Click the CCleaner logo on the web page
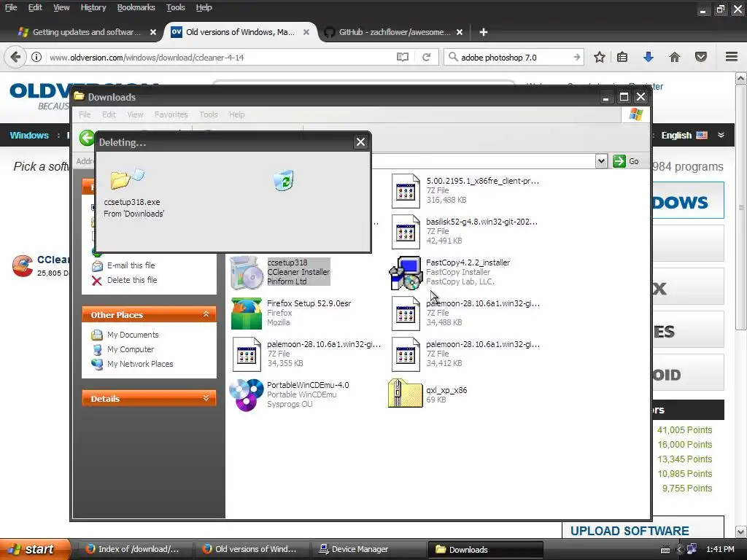The width and height of the screenshot is (747, 560). [x=23, y=265]
